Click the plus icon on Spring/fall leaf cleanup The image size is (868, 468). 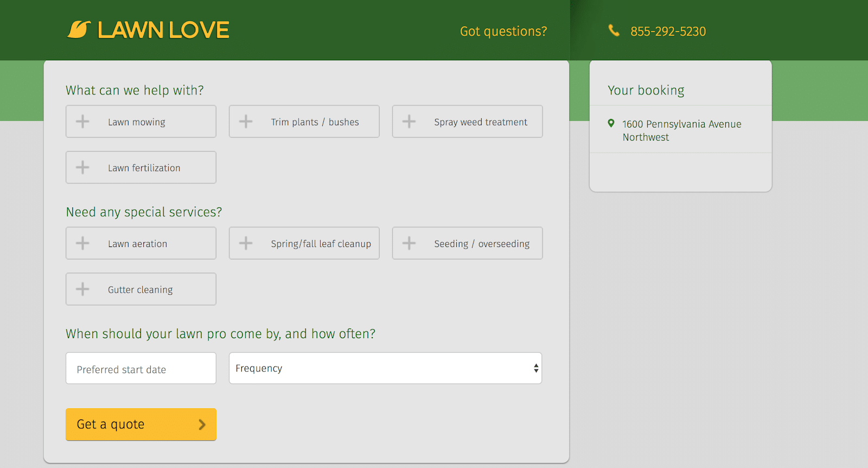click(x=246, y=243)
